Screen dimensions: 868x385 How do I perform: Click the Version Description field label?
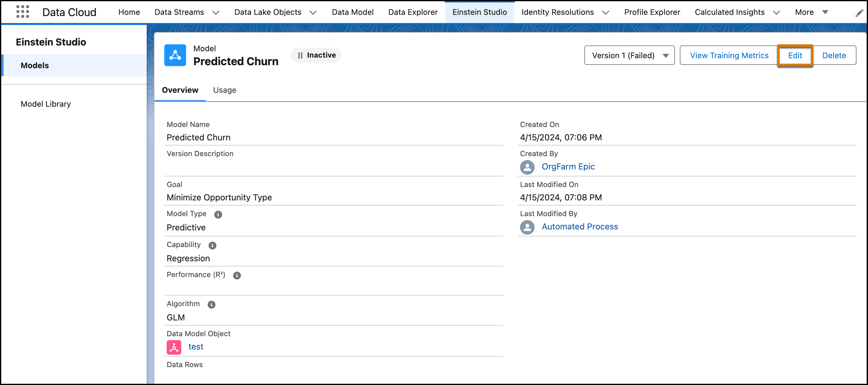tap(200, 154)
